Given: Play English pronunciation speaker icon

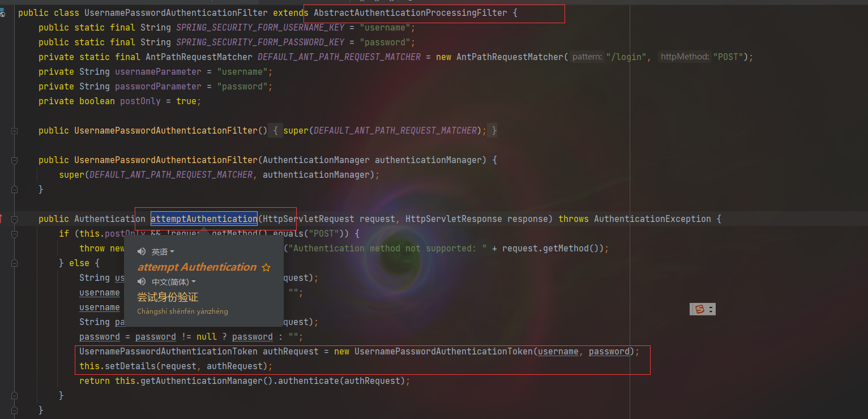Looking at the screenshot, I should click(x=142, y=251).
